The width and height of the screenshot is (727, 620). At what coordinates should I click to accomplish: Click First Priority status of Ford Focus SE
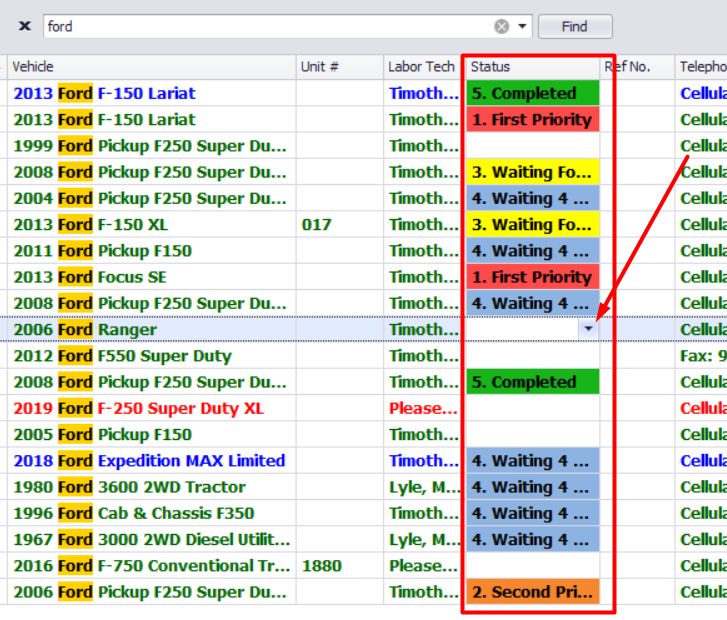click(533, 277)
